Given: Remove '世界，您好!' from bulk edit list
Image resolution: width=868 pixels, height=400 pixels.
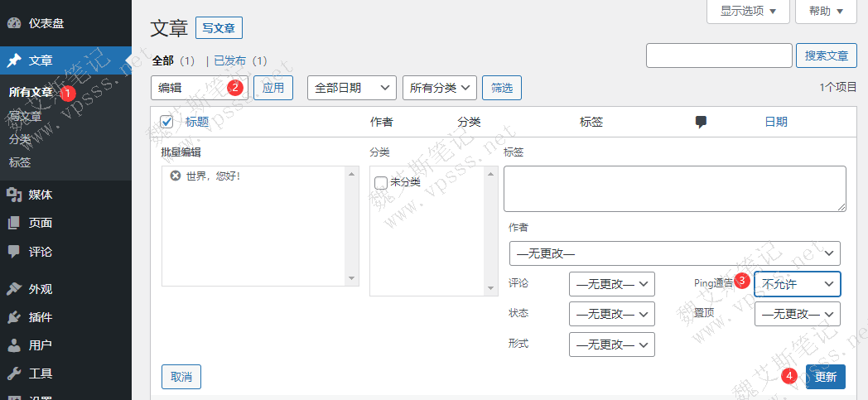Looking at the screenshot, I should pos(175,176).
